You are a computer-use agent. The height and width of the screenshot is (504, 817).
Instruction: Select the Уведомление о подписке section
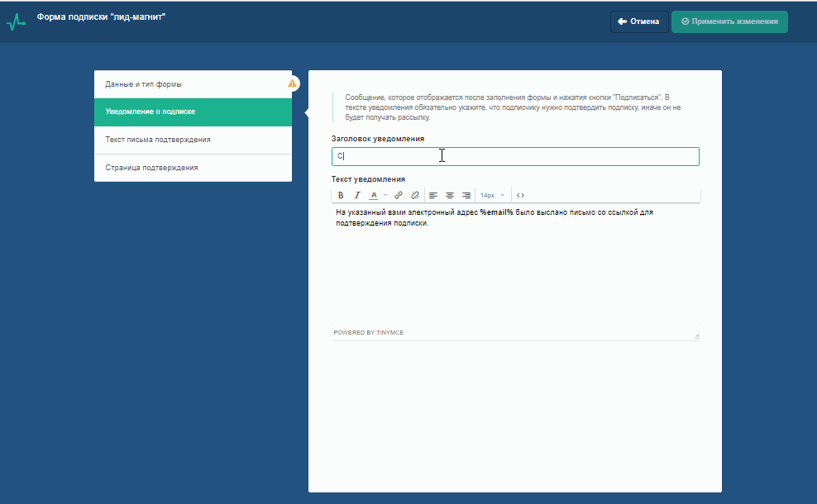193,112
